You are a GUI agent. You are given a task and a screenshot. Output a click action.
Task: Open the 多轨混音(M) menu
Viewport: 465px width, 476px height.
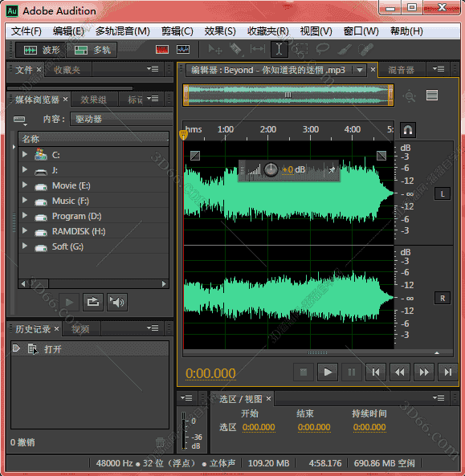coord(122,31)
